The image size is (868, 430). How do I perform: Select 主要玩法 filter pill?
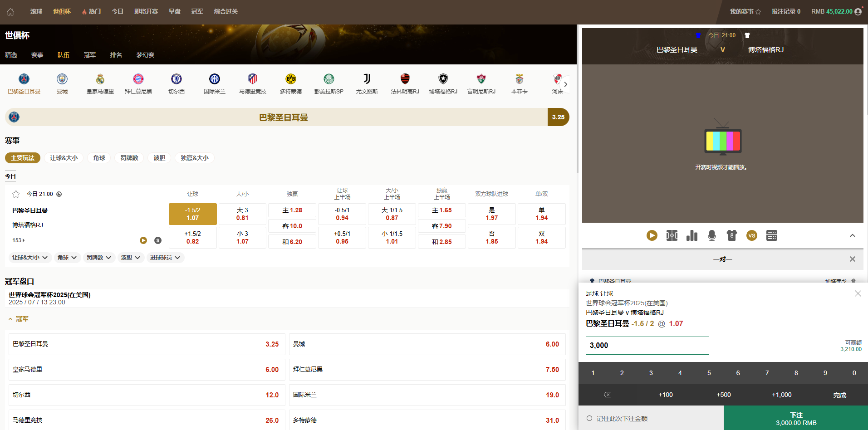[x=23, y=158]
